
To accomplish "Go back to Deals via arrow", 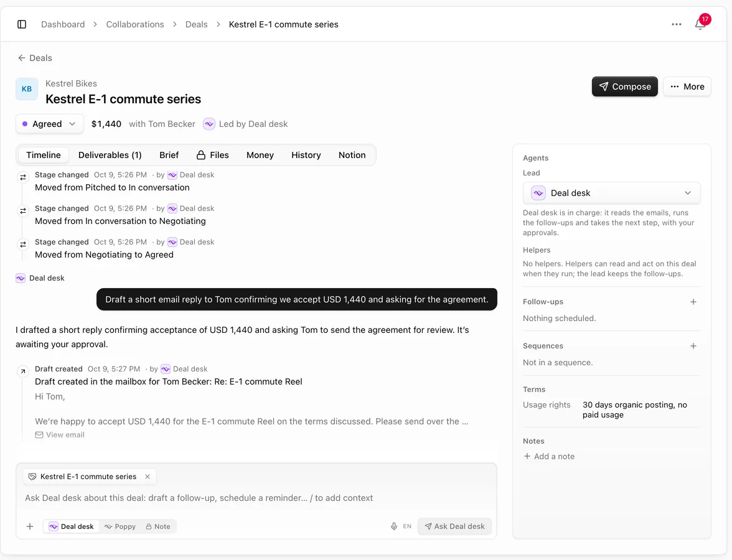I will point(35,58).
